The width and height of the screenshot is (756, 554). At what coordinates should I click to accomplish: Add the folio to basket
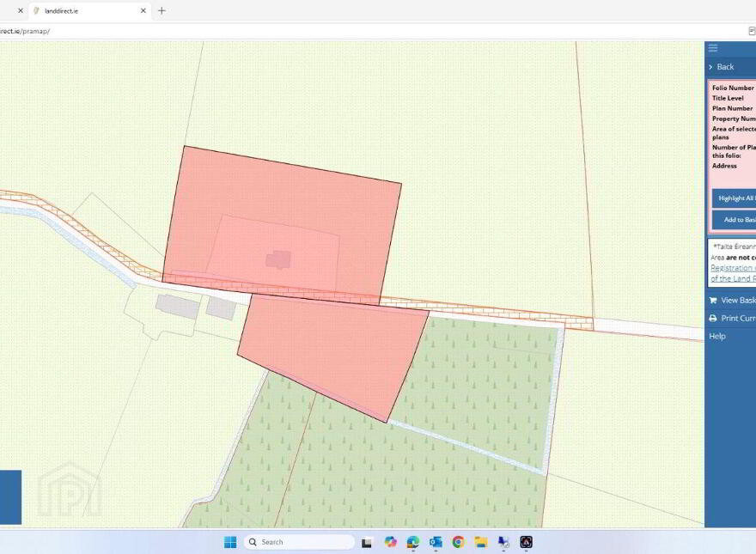click(x=735, y=219)
